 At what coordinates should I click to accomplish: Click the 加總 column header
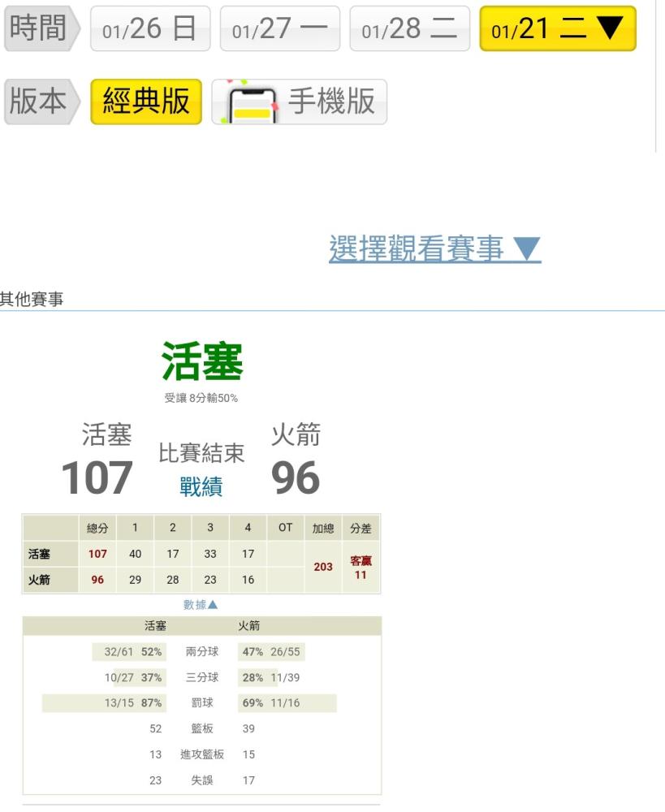pyautogui.click(x=323, y=528)
